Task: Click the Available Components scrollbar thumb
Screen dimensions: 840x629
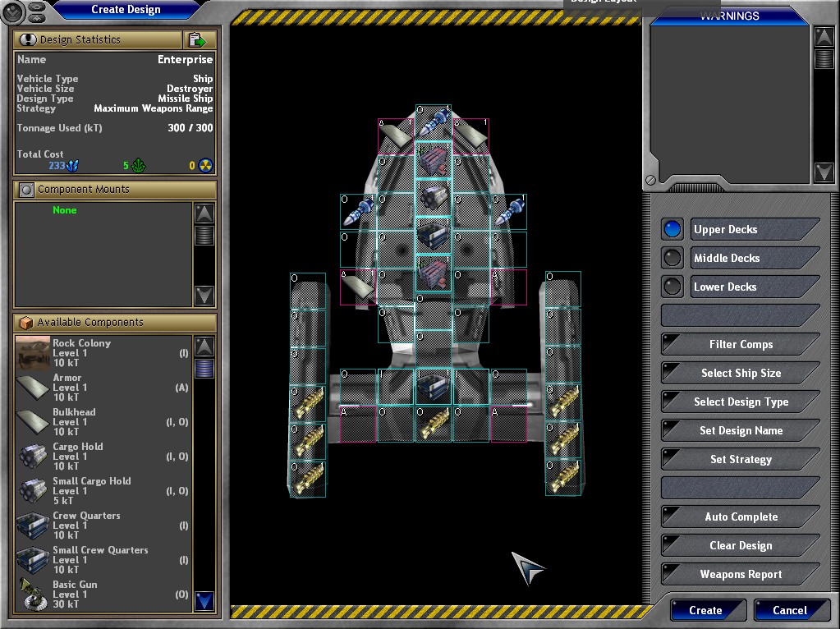Action: [x=204, y=368]
